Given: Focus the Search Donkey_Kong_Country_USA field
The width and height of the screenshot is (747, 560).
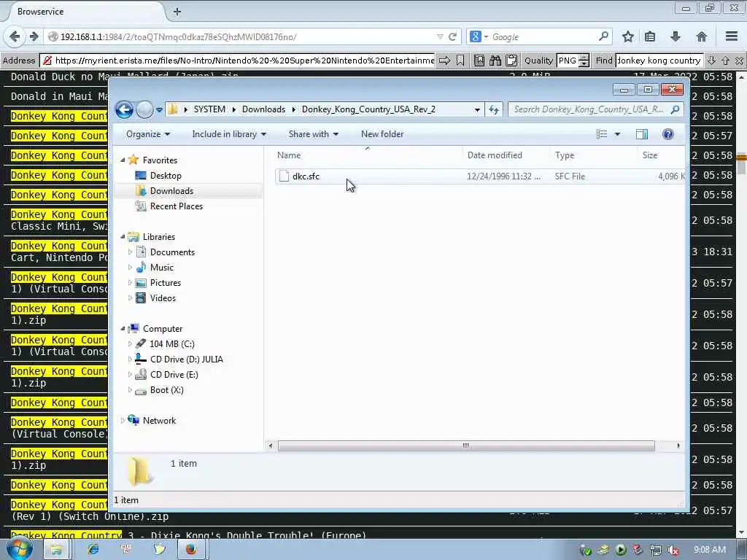Looking at the screenshot, I should 589,109.
